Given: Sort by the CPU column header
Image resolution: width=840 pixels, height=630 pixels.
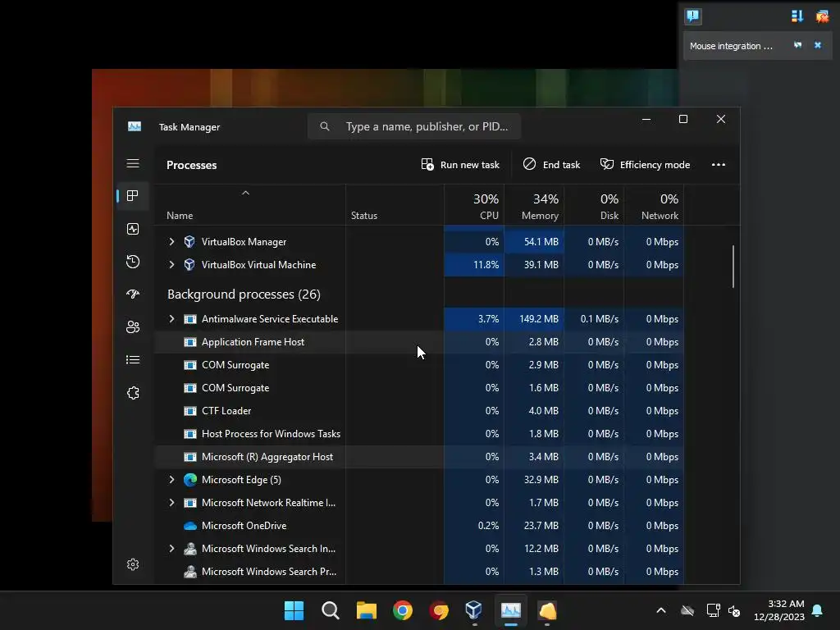Looking at the screenshot, I should click(x=474, y=206).
